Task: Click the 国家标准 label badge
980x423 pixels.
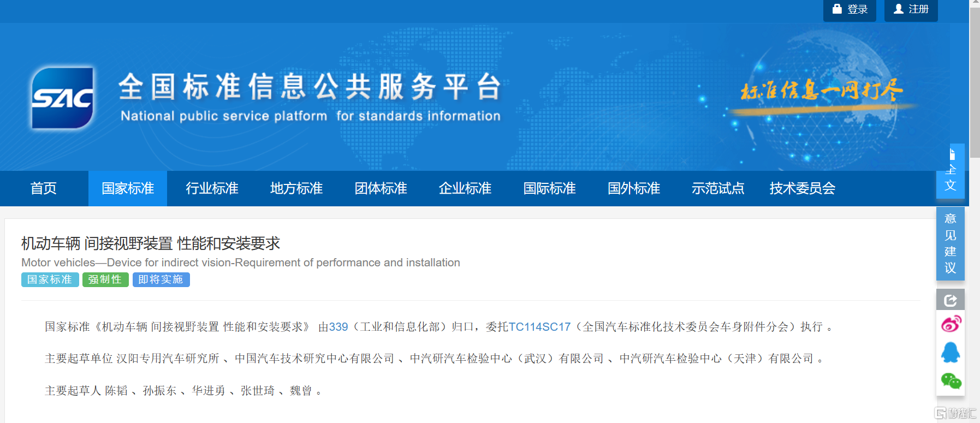Action: pos(50,279)
